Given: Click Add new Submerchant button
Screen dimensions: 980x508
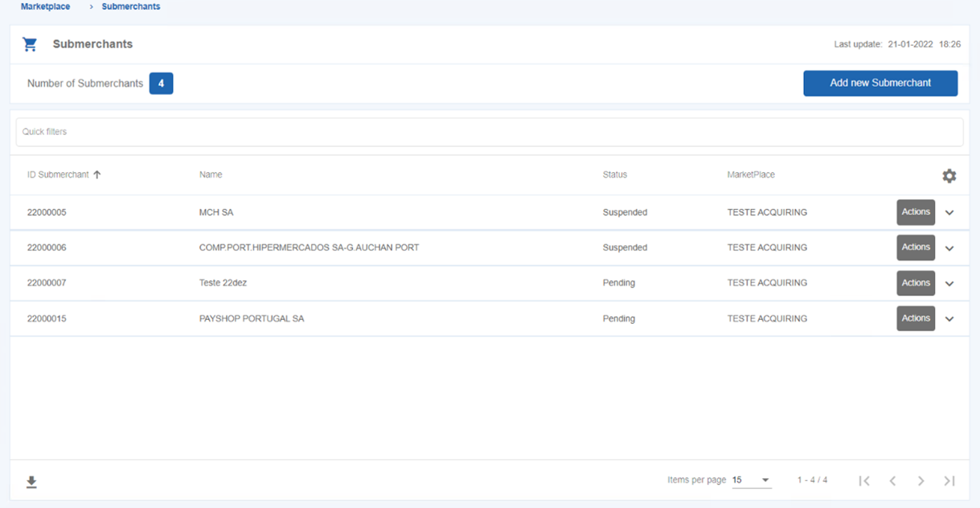Looking at the screenshot, I should 880,83.
